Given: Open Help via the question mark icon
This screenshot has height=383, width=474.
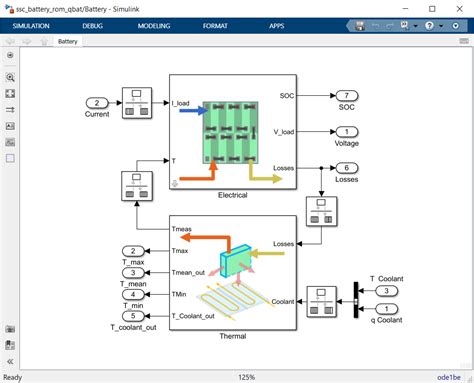Looking at the screenshot, I should [x=429, y=26].
